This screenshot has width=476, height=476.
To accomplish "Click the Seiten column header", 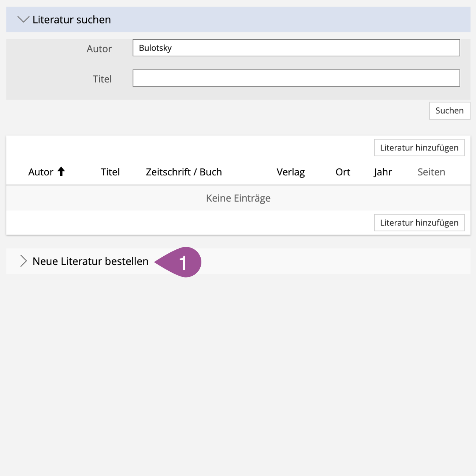I will [431, 172].
